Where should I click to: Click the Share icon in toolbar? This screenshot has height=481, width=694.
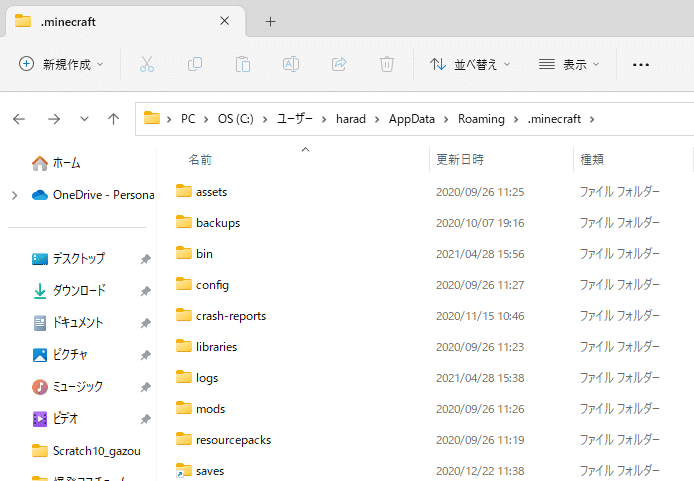coord(339,64)
